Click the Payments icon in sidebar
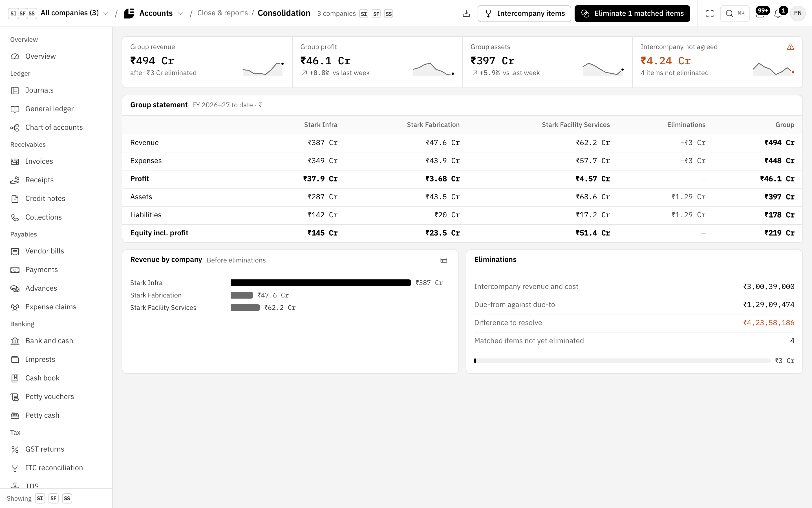 (15, 270)
